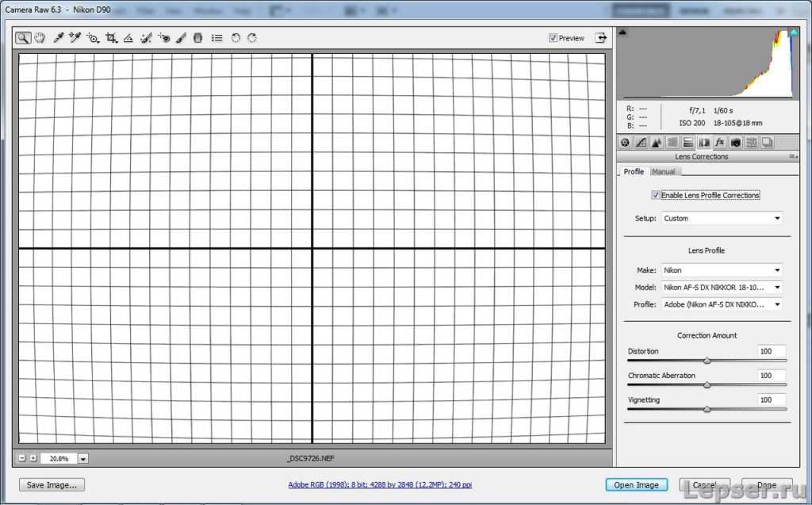The height and width of the screenshot is (505, 812).
Task: Pick the White Balance eyedropper tool
Action: [x=58, y=38]
